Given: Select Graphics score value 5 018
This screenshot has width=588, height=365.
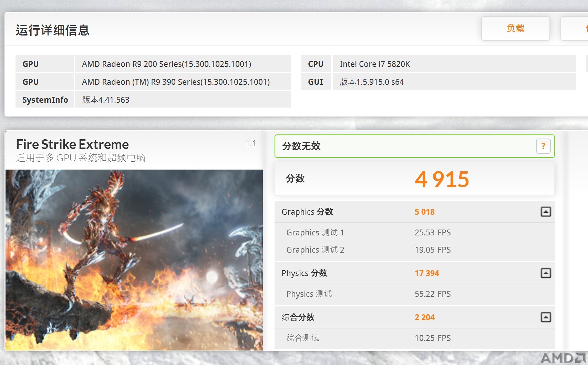Looking at the screenshot, I should click(x=424, y=212).
